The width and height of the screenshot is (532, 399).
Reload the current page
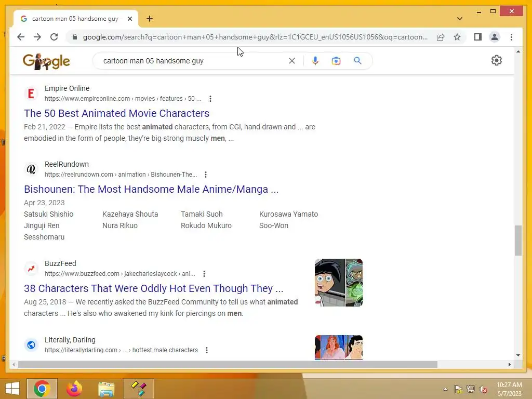pos(54,37)
